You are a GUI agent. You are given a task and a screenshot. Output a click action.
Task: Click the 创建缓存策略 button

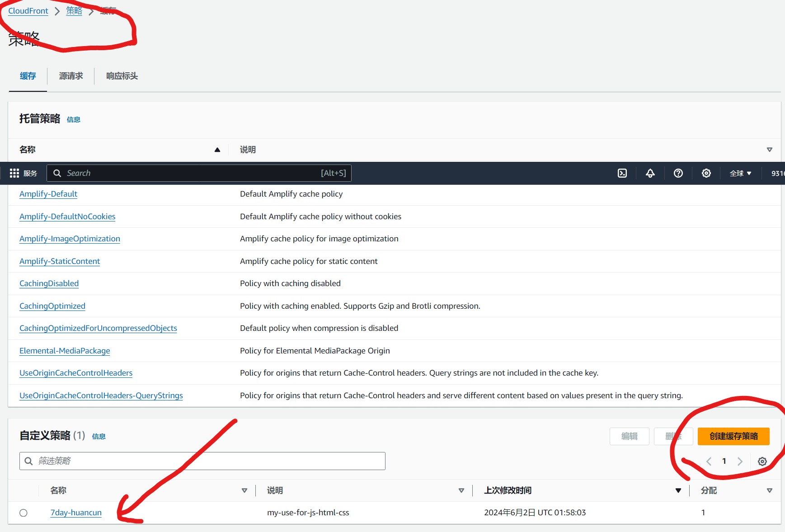(733, 436)
